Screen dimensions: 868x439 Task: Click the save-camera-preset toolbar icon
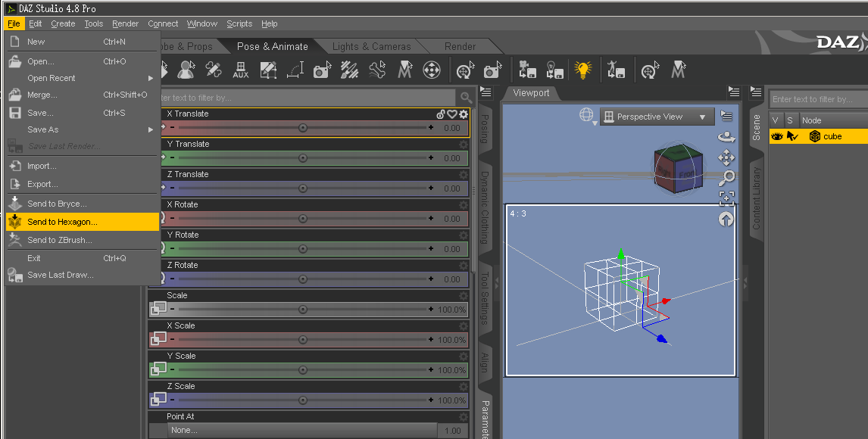click(526, 70)
